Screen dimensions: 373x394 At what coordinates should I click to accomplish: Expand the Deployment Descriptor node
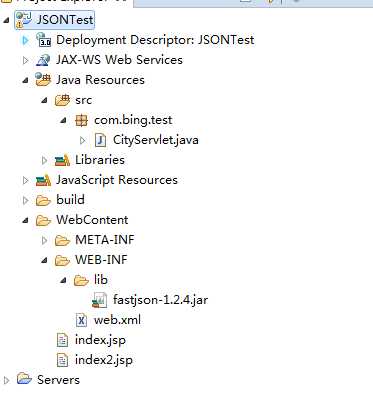click(25, 40)
